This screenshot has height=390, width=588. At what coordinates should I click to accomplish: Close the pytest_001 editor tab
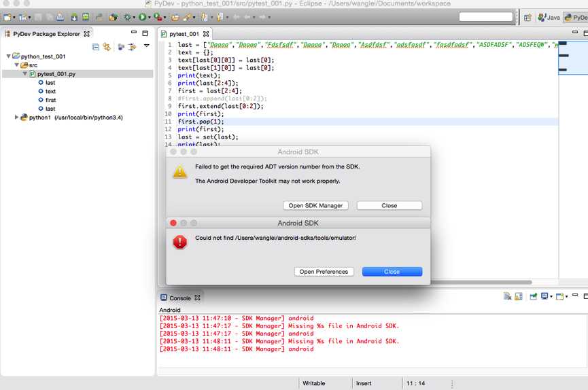(x=206, y=34)
